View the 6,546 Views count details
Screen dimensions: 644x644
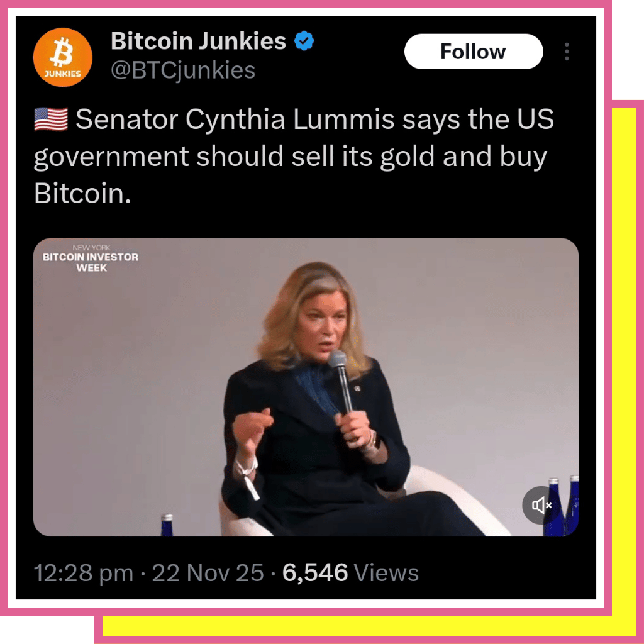click(x=350, y=573)
